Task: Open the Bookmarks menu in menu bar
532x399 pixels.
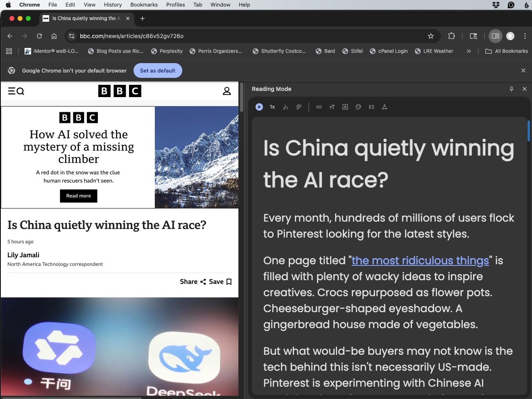Action: tap(144, 5)
